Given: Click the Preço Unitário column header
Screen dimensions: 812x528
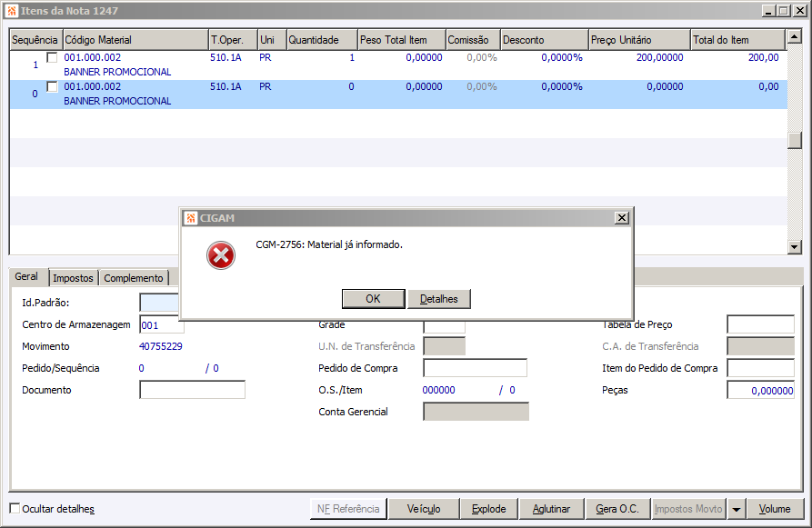Looking at the screenshot, I should click(x=640, y=40).
